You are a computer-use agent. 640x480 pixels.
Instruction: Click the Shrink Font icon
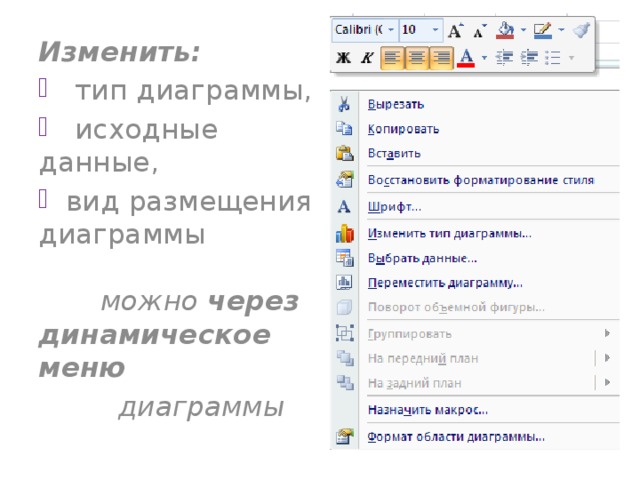(480, 31)
